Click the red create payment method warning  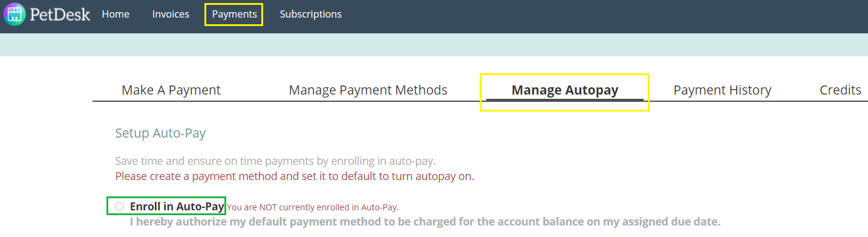click(x=295, y=177)
